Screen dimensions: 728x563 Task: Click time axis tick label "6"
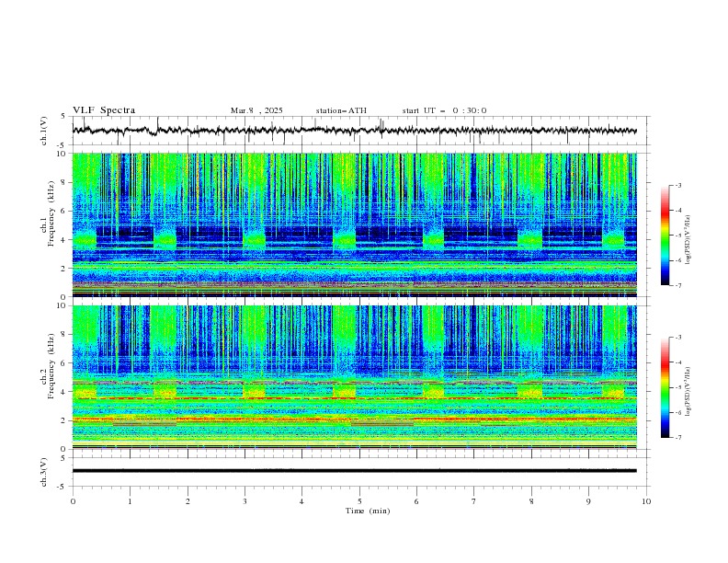pyautogui.click(x=416, y=501)
